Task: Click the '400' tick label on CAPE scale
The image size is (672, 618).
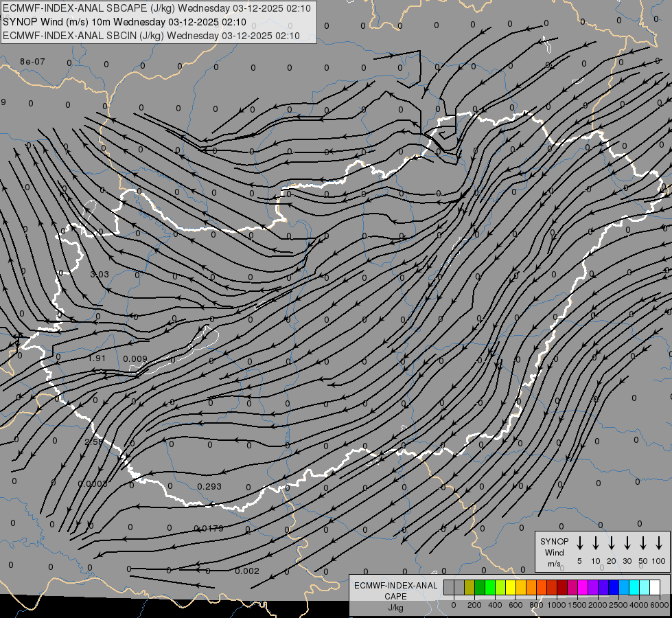Action: pos(495,605)
